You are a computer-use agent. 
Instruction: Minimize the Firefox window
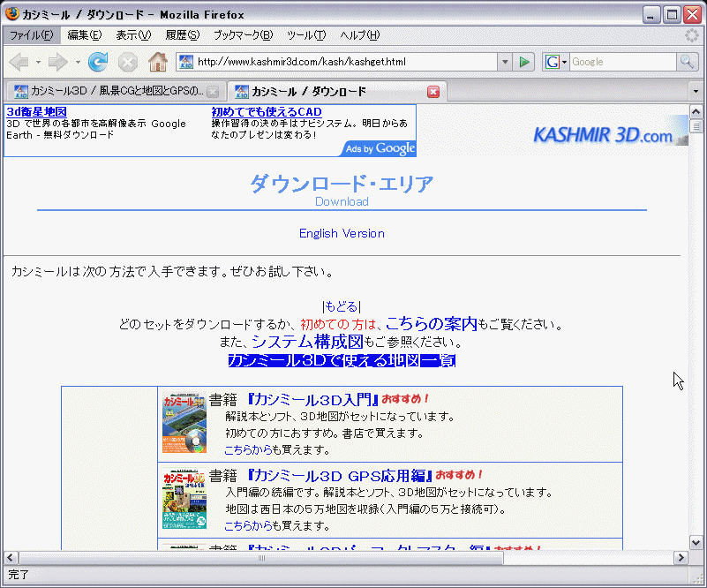tap(651, 15)
